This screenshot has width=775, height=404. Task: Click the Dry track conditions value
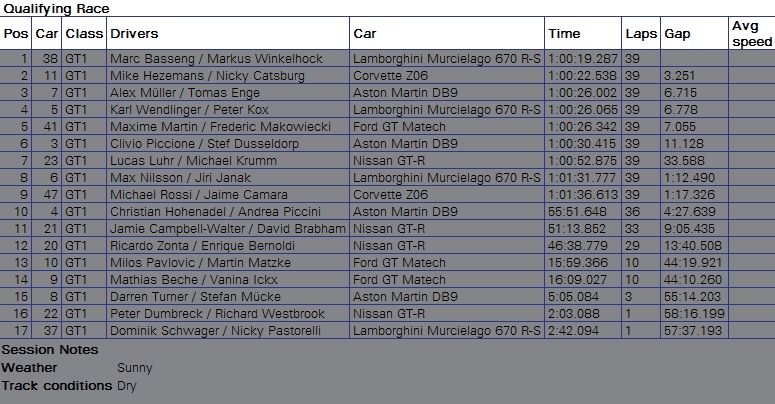tap(126, 386)
